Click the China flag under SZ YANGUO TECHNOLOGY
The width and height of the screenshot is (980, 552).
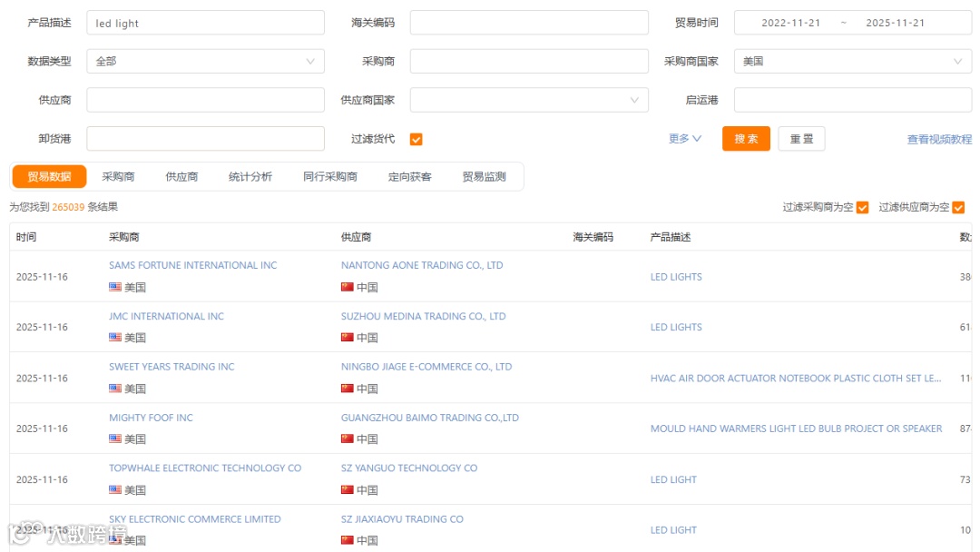pos(347,489)
